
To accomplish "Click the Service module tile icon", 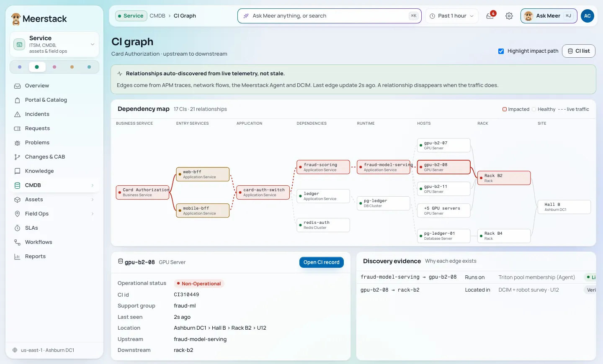I will click(19, 44).
